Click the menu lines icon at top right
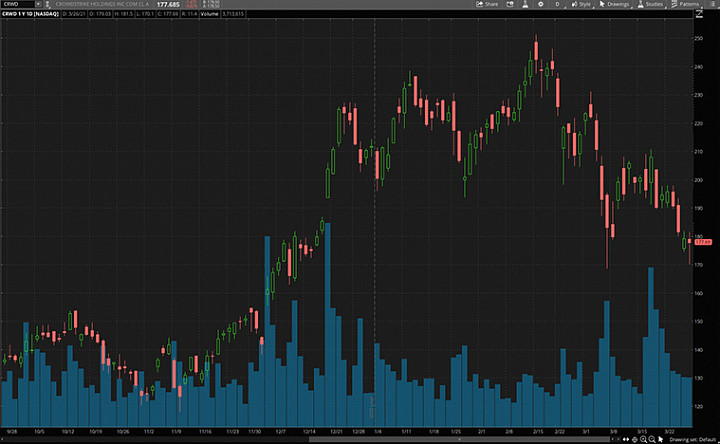The height and width of the screenshot is (444, 720). (711, 4)
